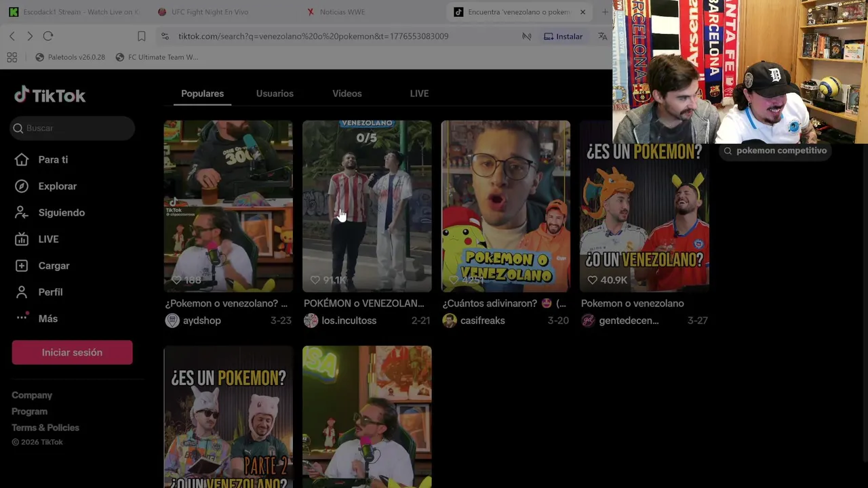868x488 pixels.
Task: Open casifreaks Pokemon o Venezolano thumbnail
Action: pos(506,206)
